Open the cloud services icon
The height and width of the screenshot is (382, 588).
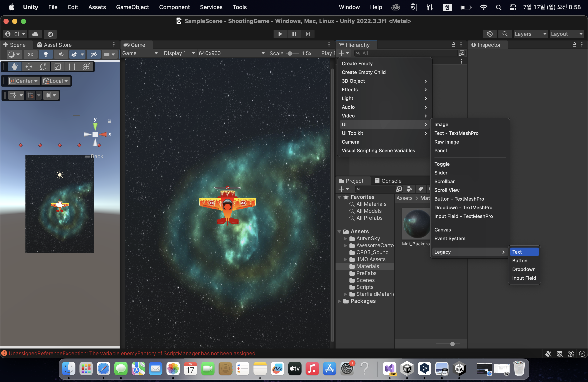click(35, 34)
